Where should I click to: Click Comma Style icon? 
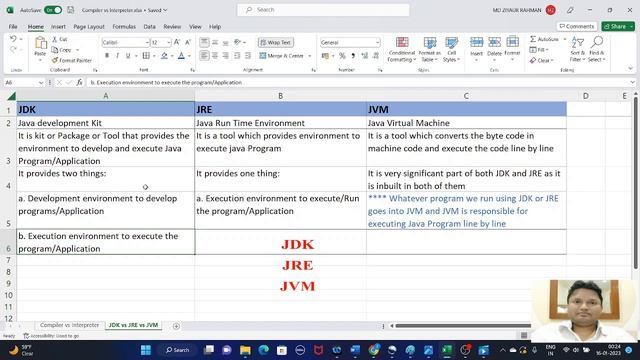pyautogui.click(x=353, y=56)
